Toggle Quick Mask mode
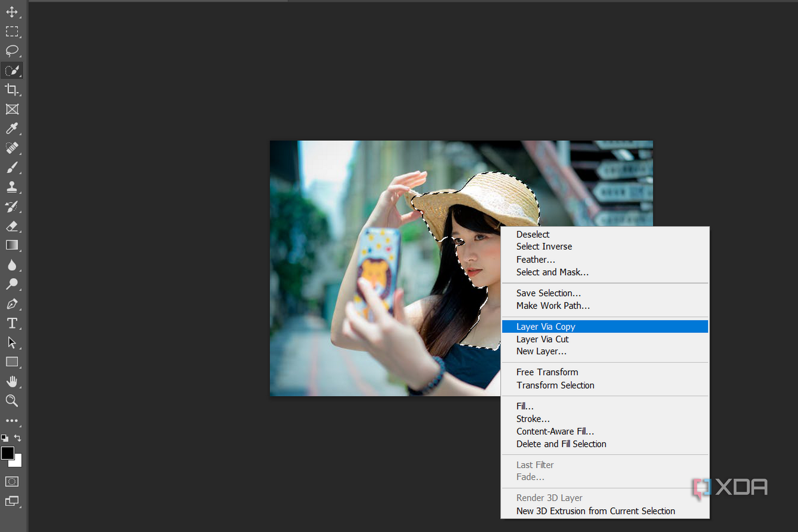 12,482
